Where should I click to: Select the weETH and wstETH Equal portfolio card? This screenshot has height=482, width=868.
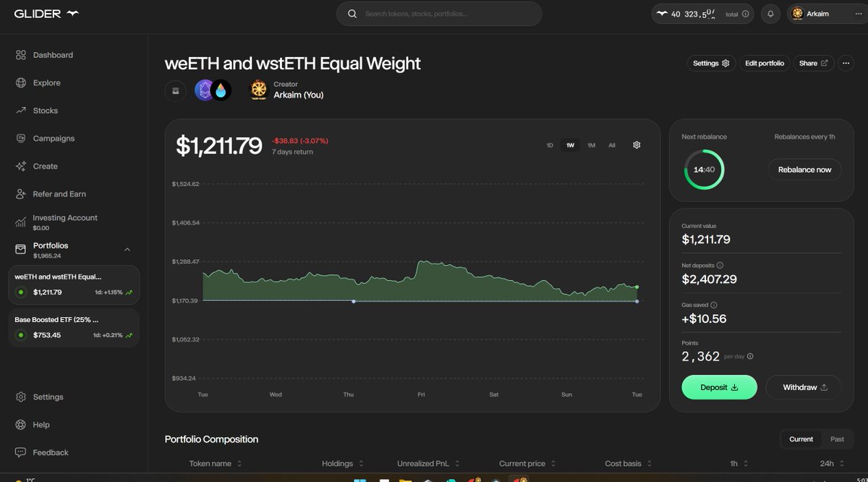point(74,284)
